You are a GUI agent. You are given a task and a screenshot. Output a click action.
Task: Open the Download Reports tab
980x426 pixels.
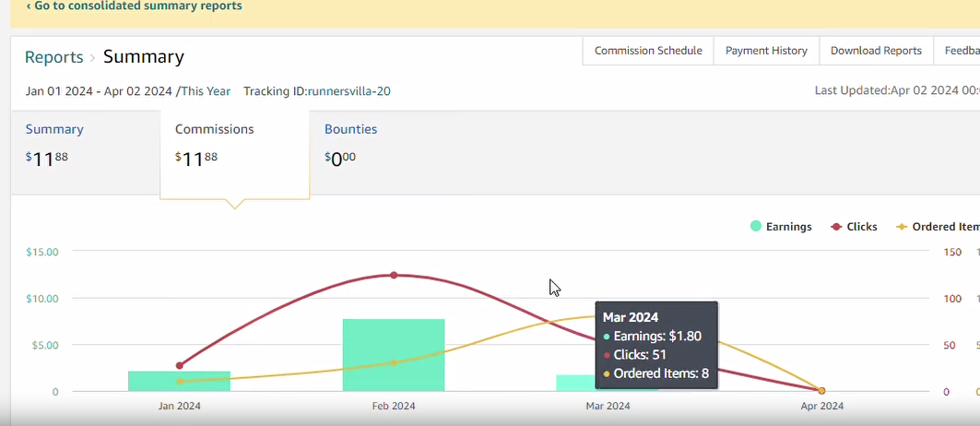point(876,51)
